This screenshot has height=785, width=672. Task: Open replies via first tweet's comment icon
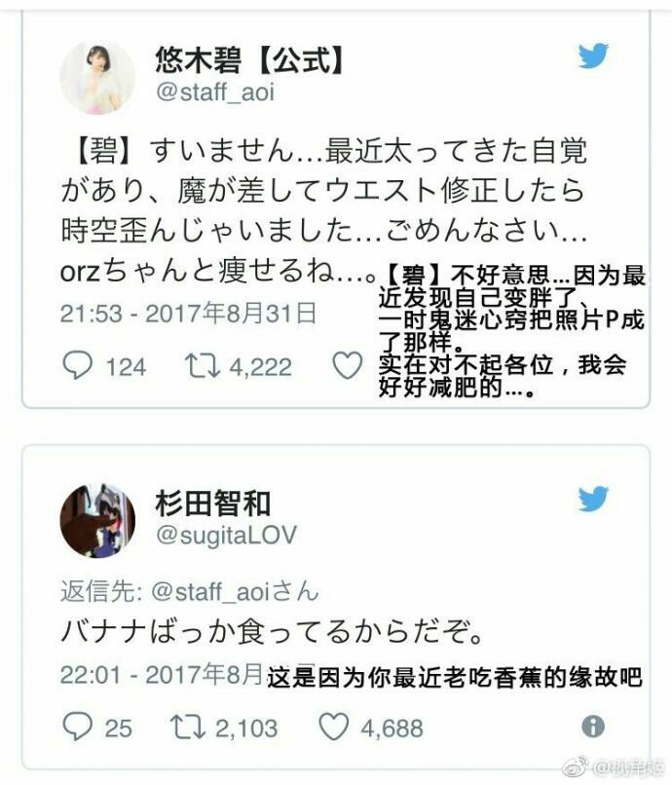coord(77,365)
